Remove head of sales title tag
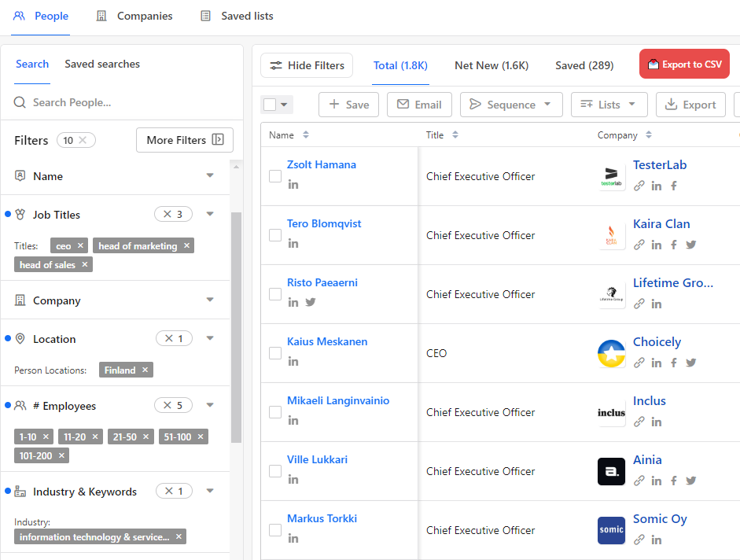Screen dimensions: 740x560 [x=84, y=264]
